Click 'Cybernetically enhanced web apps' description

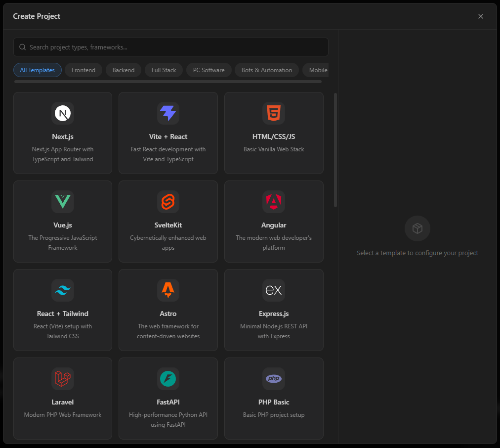pos(168,242)
